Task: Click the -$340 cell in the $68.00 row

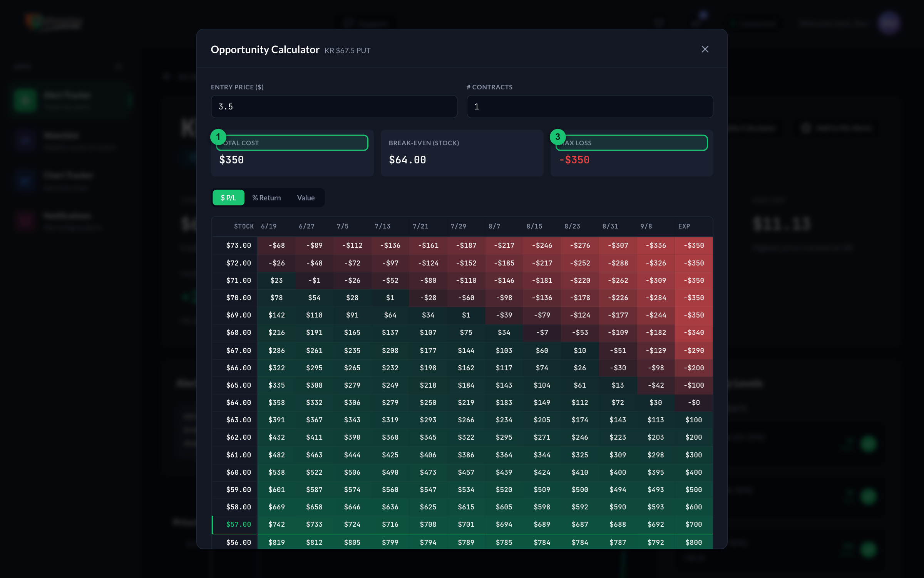Action: click(x=694, y=333)
